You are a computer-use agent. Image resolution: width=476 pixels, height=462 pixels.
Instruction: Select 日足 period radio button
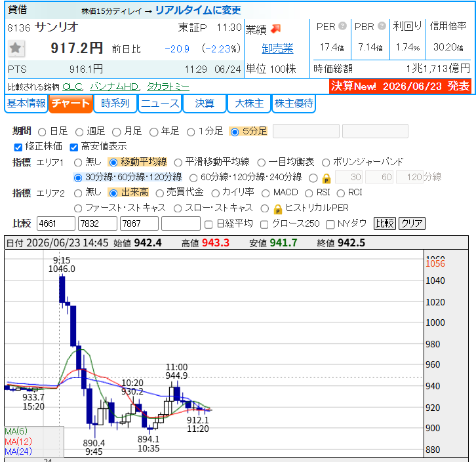42,132
